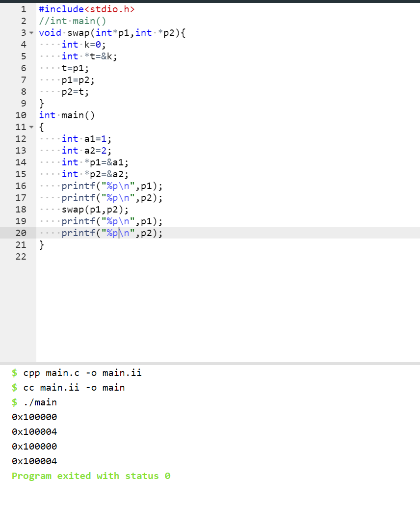Click the highlighted printf p2 statement on line 20
Screen dimensions: 420x505
pyautogui.click(x=112, y=233)
